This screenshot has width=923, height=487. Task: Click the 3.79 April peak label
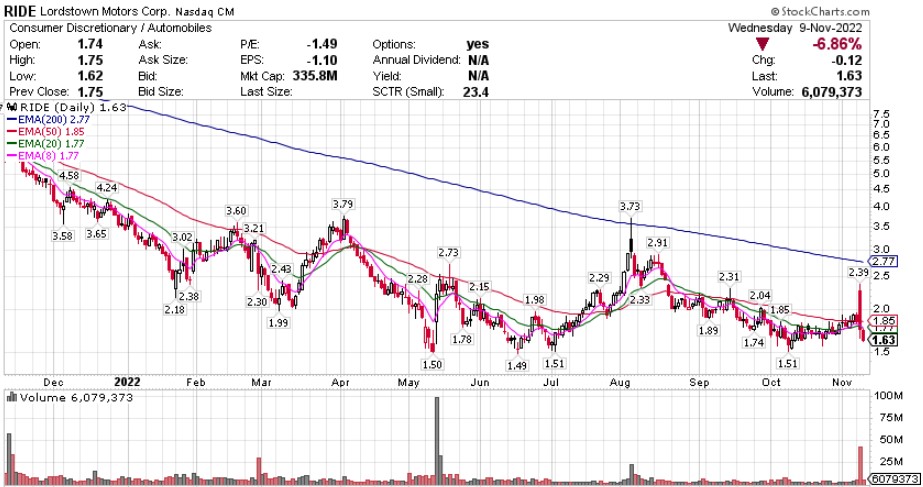[x=343, y=204]
